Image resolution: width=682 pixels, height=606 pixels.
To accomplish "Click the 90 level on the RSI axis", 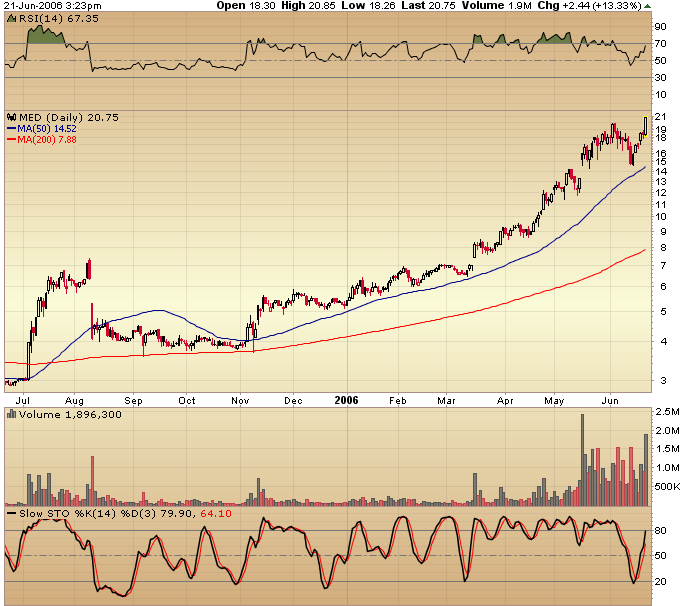I will (x=661, y=27).
